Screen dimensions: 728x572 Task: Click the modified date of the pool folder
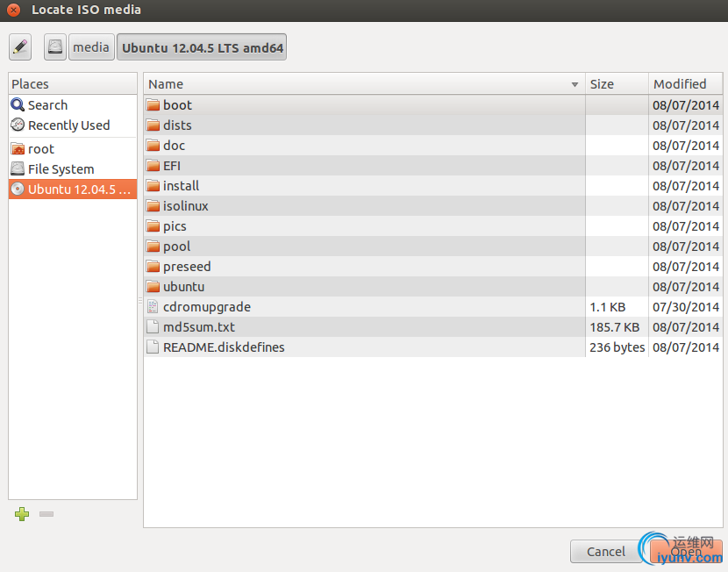click(686, 246)
